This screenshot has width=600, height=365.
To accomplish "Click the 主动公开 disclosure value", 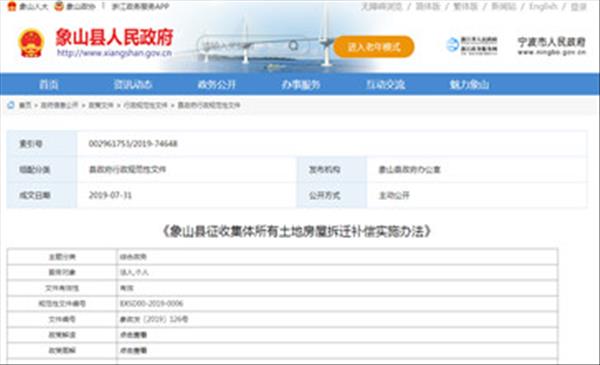I will pos(394,196).
